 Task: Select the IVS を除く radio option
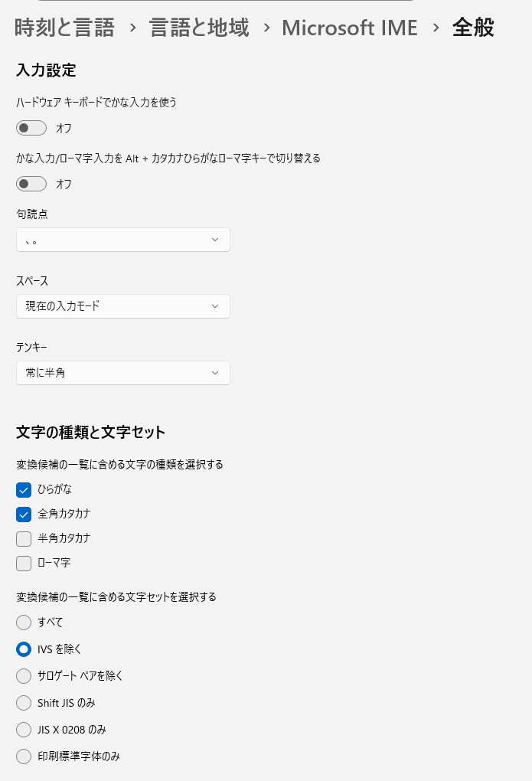click(24, 649)
